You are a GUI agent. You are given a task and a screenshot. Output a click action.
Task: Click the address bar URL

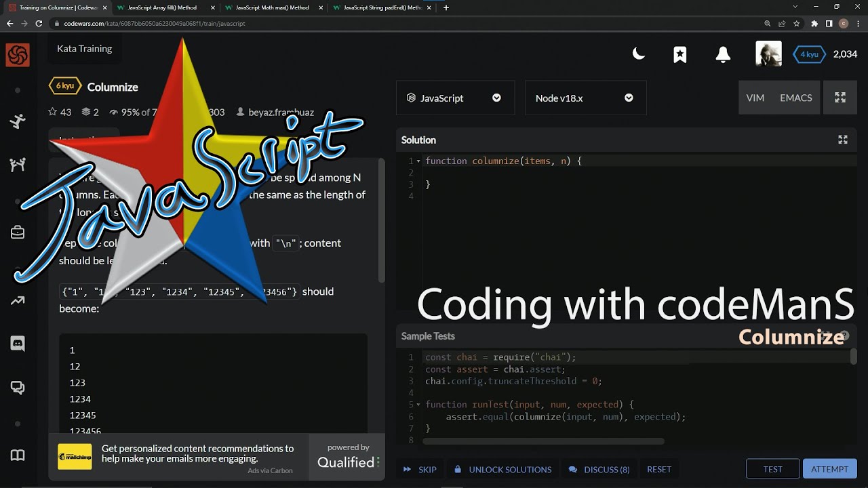pos(155,23)
